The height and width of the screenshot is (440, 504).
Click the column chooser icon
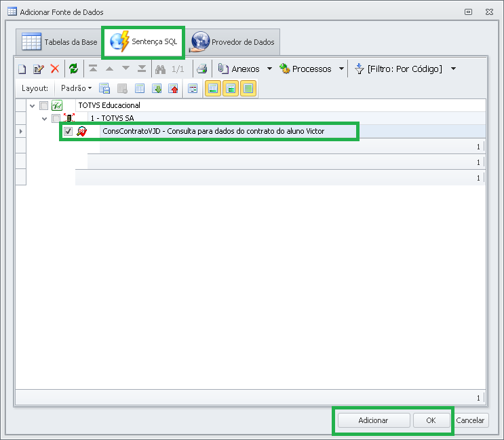point(193,88)
